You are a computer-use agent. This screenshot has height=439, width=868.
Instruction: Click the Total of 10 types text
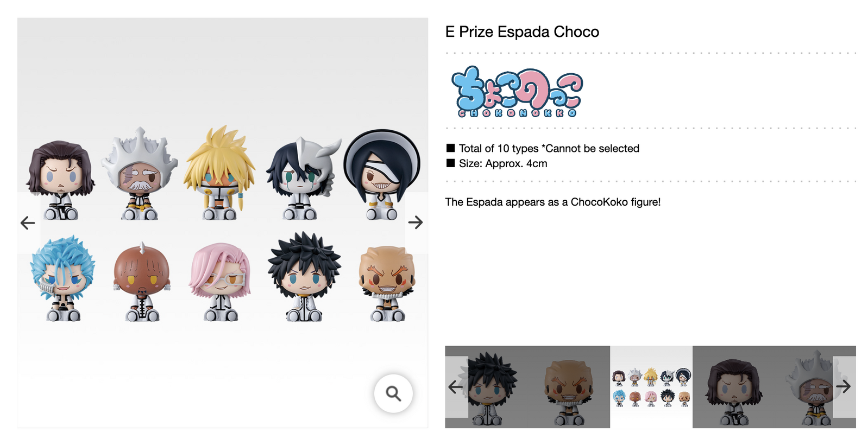(x=499, y=149)
